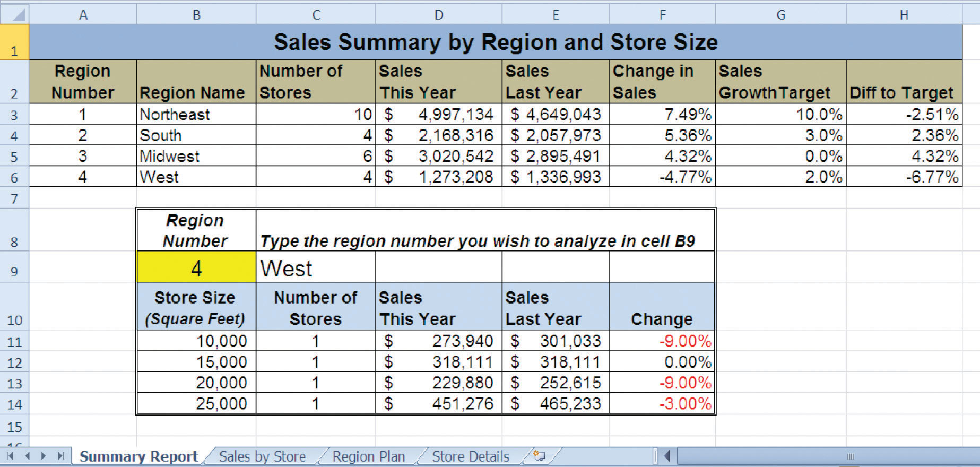Open the Sales by Store sheet

[x=262, y=456]
